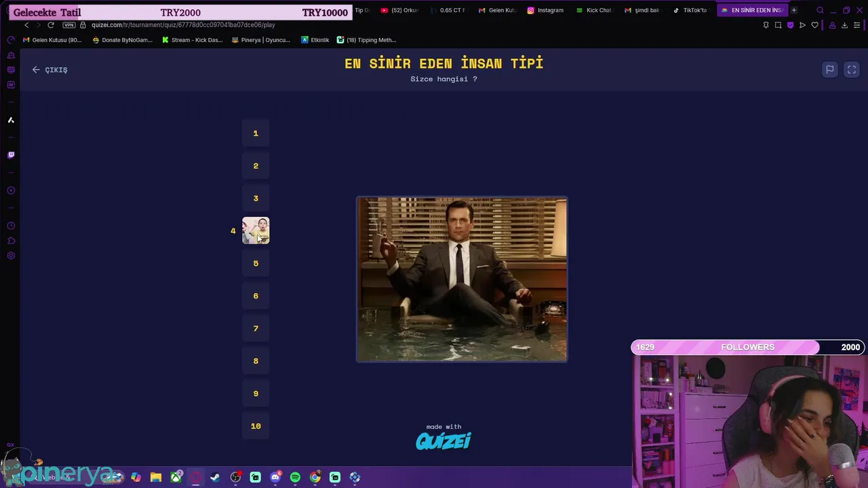Open Steam from taskbar
Image resolution: width=868 pixels, height=488 pixels.
[x=215, y=477]
